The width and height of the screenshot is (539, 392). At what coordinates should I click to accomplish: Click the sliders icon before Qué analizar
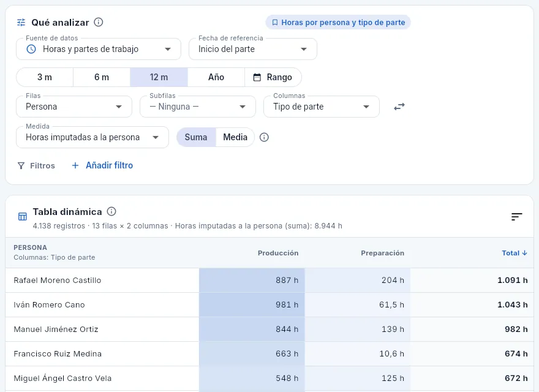pos(21,23)
